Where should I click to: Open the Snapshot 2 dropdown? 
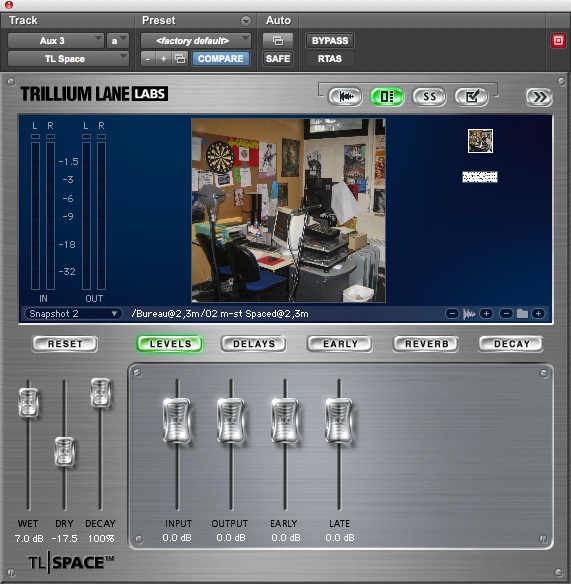point(73,314)
